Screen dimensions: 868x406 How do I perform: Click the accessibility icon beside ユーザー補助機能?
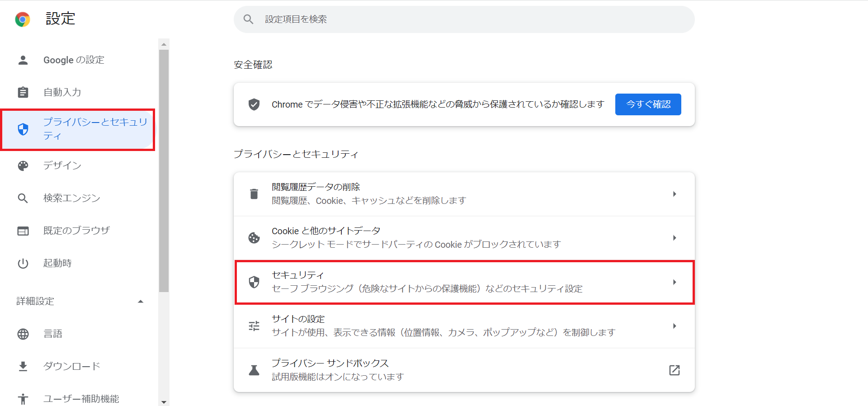click(23, 399)
